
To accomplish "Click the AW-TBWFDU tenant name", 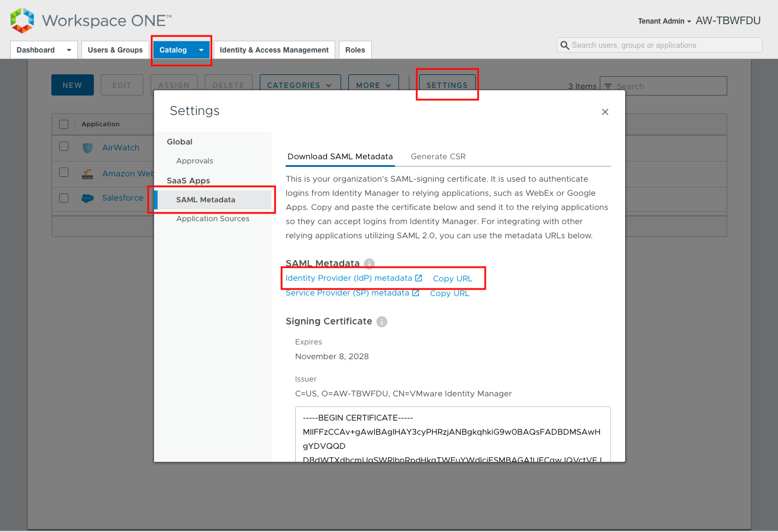I will tap(728, 21).
